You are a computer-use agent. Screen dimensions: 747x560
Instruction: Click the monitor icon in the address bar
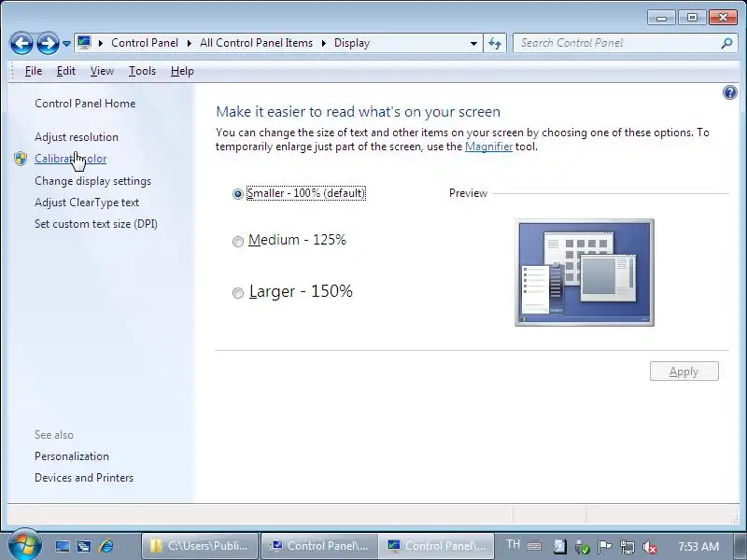(84, 43)
